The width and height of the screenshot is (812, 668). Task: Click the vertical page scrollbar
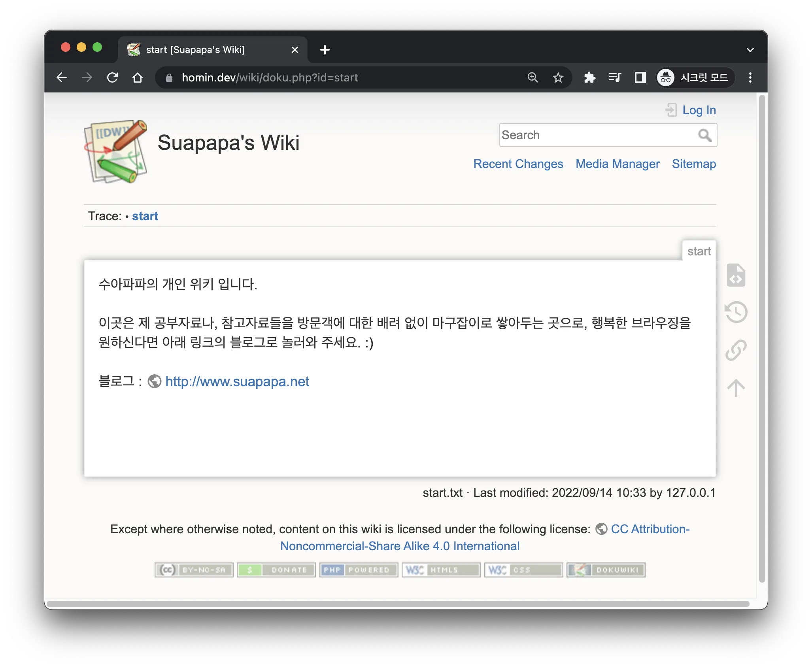coord(762,338)
